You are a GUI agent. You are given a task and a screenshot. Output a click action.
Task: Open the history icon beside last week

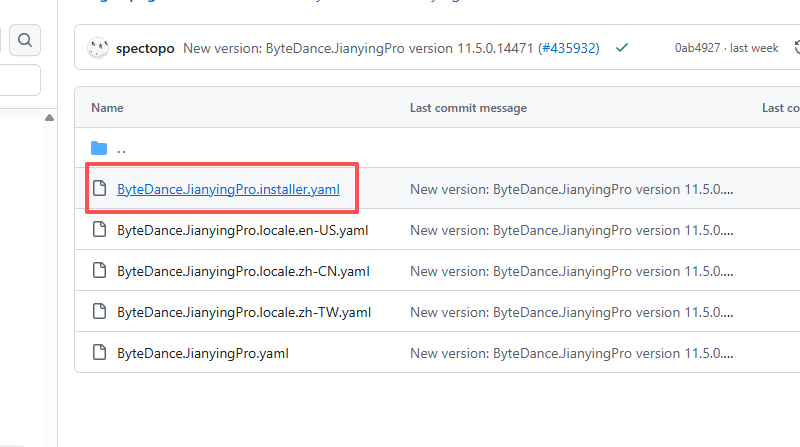797,47
